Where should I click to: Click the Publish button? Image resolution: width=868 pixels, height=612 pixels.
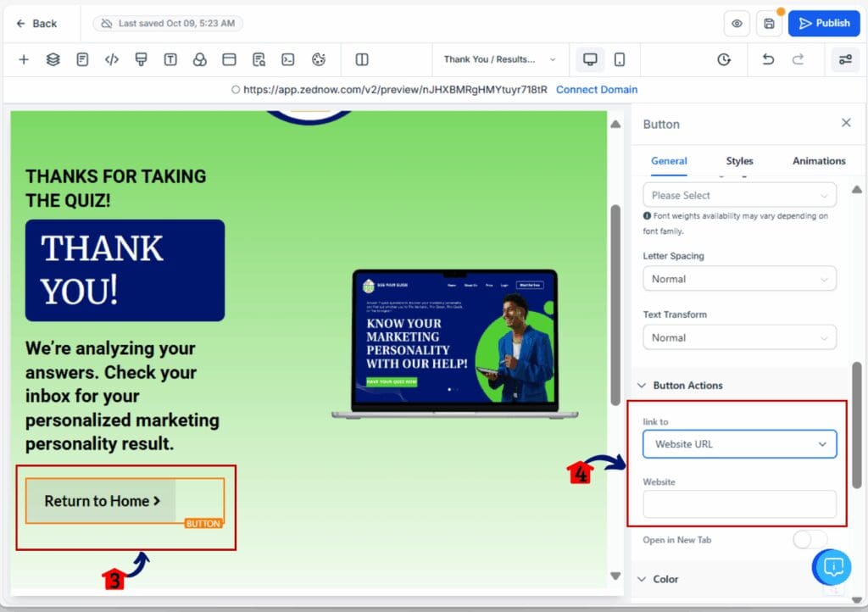[x=823, y=24]
